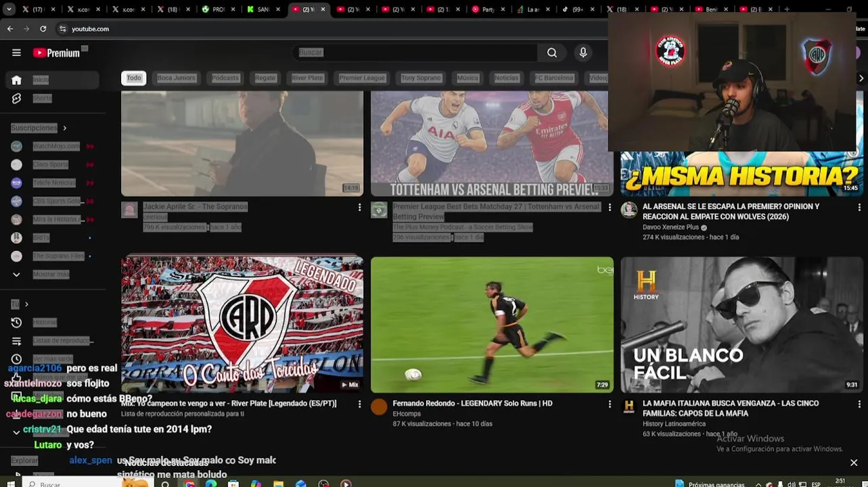Open options for Jackie Aprile Sr. video

359,208
